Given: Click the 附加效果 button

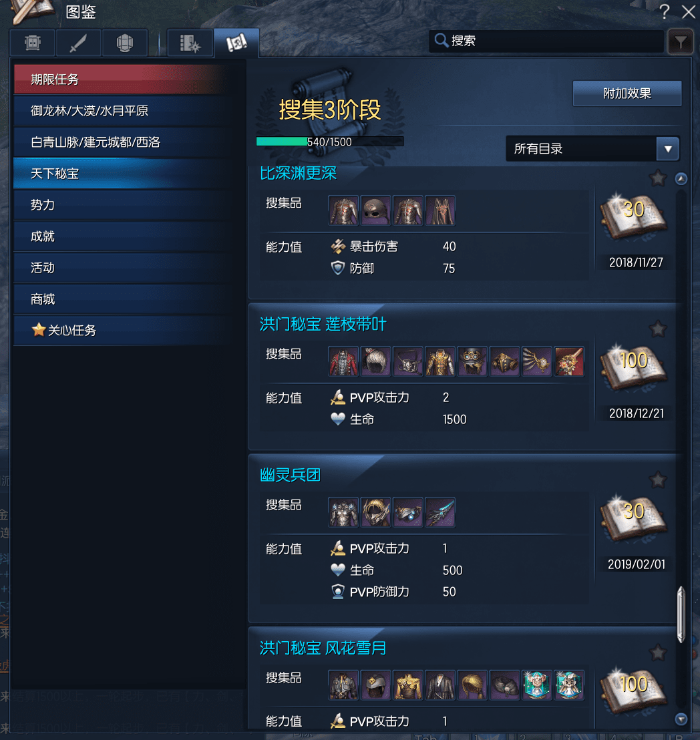Looking at the screenshot, I should click(x=627, y=94).
